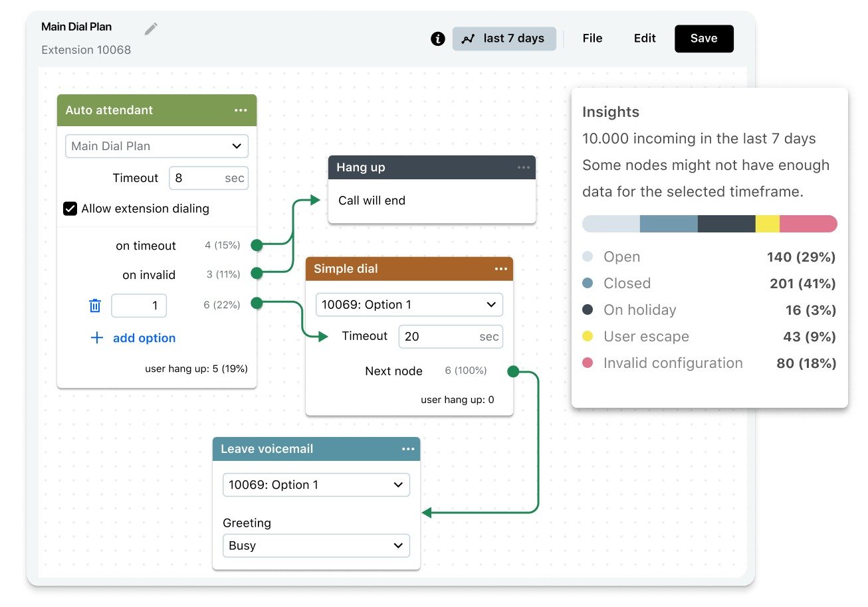
Task: Open the Edit menu
Action: [643, 39]
